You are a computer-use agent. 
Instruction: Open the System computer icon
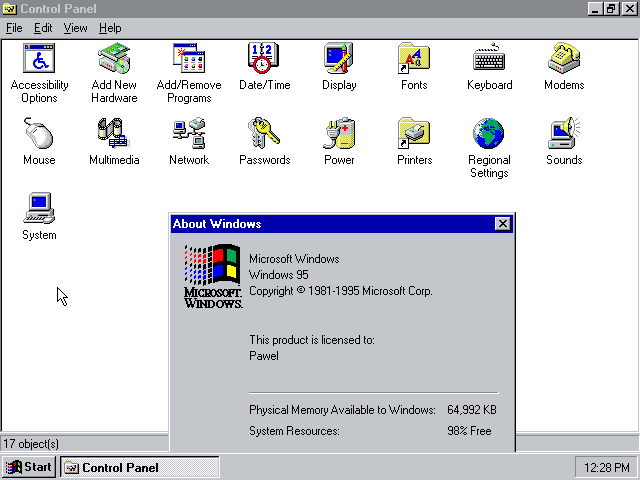39,208
